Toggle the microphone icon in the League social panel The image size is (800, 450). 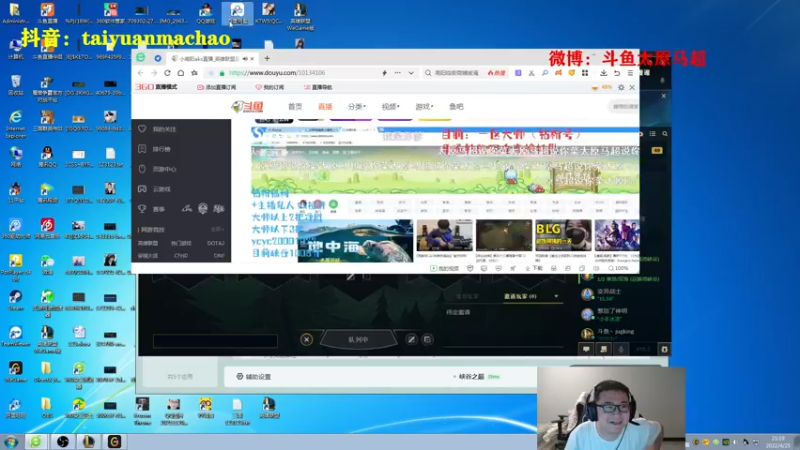(621, 349)
